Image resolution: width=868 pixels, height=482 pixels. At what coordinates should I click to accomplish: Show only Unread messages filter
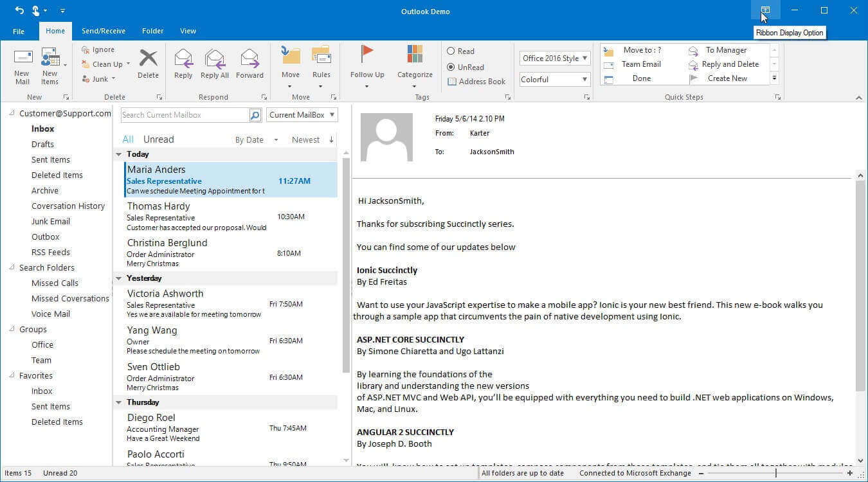158,139
